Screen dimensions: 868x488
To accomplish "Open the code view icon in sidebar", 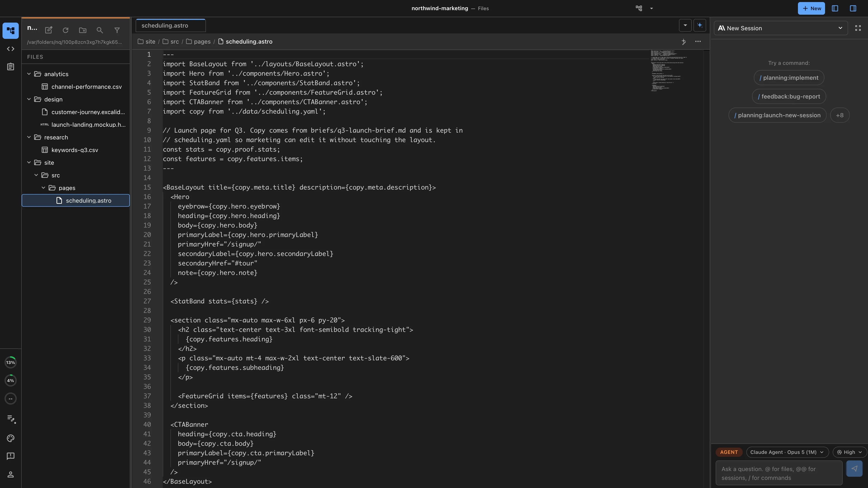I will (10, 49).
